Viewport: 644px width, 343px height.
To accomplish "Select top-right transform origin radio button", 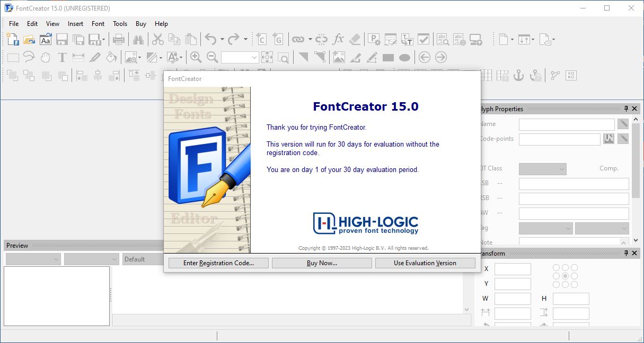I will pos(575,268).
